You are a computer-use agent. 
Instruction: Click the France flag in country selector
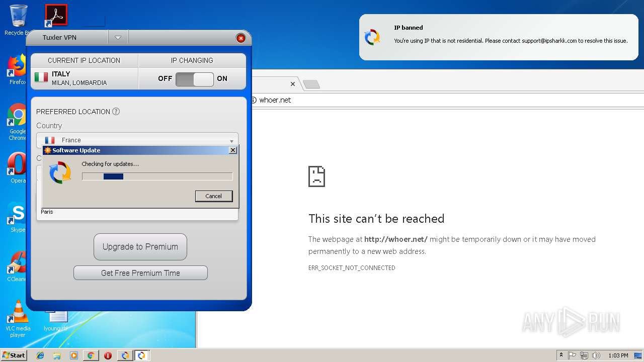coord(50,140)
